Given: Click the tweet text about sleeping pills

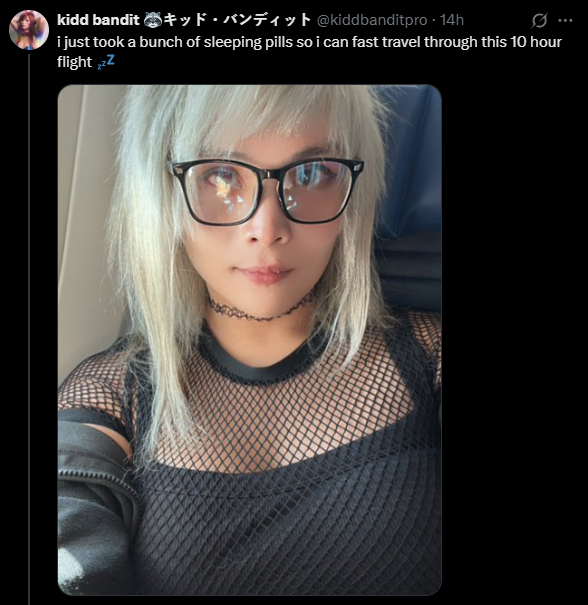Looking at the screenshot, I should point(309,52).
